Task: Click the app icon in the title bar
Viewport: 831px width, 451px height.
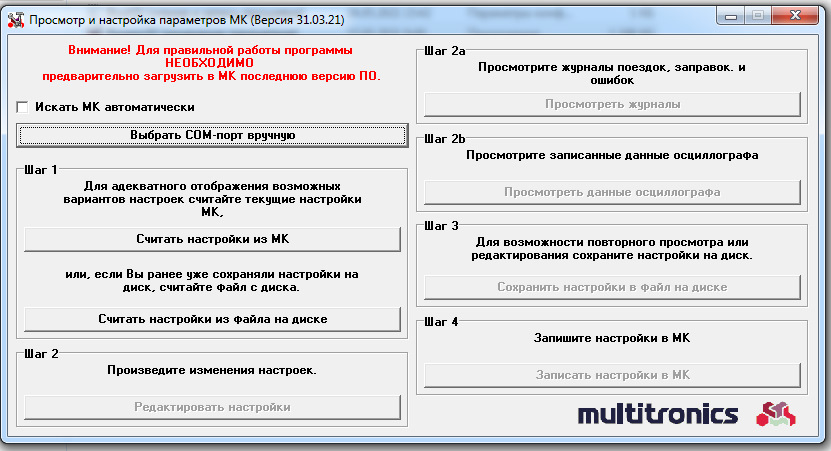Action: [x=15, y=20]
